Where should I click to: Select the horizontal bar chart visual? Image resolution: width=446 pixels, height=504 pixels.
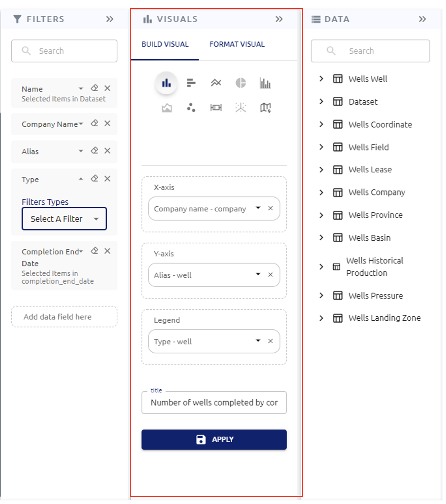point(191,83)
